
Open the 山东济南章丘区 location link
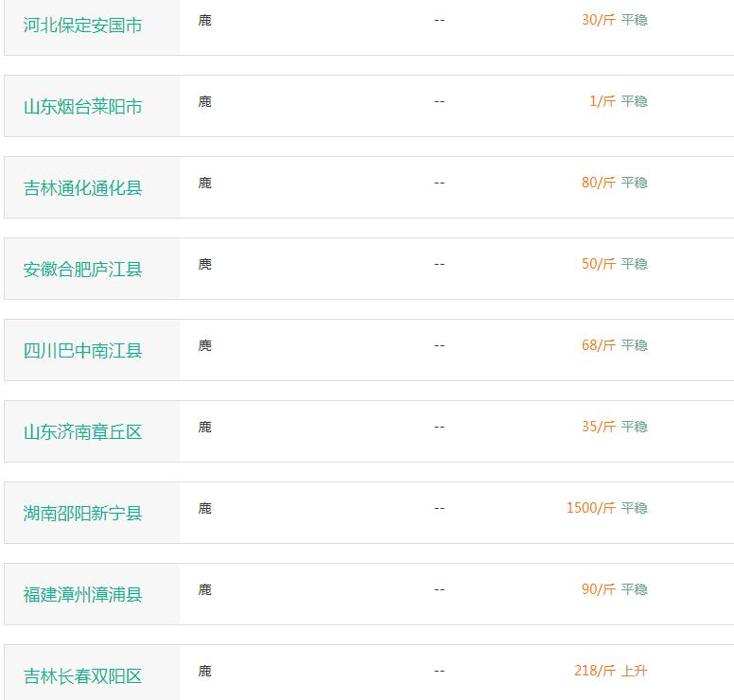click(x=83, y=432)
